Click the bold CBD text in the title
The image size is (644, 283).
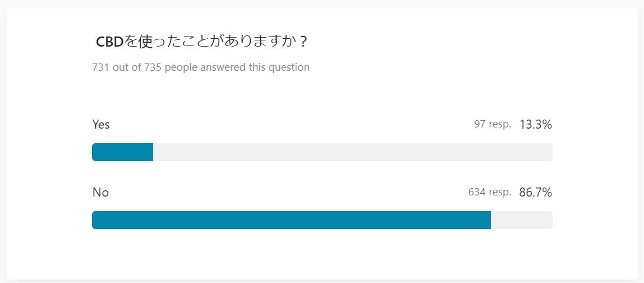click(x=109, y=42)
